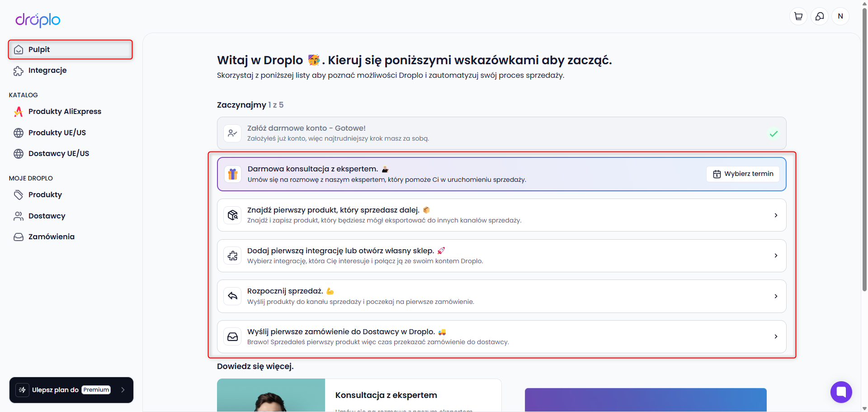Click the purple gradient banner card
The height and width of the screenshot is (412, 868).
pos(646,400)
